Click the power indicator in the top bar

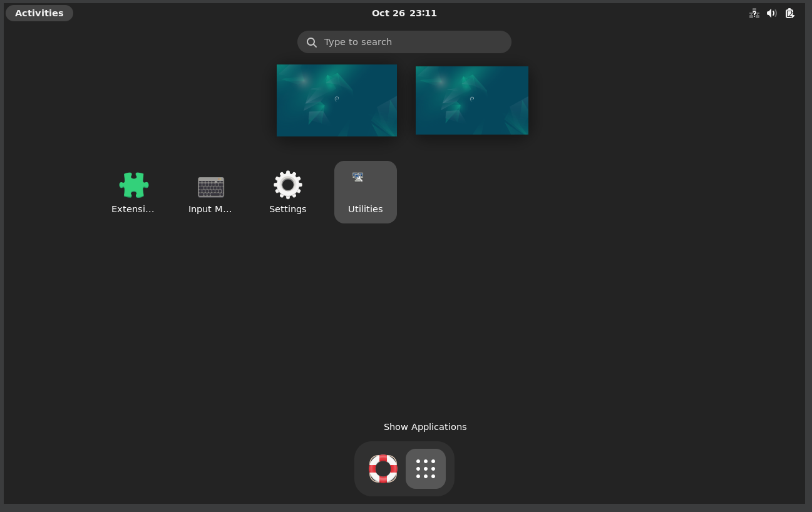click(789, 13)
